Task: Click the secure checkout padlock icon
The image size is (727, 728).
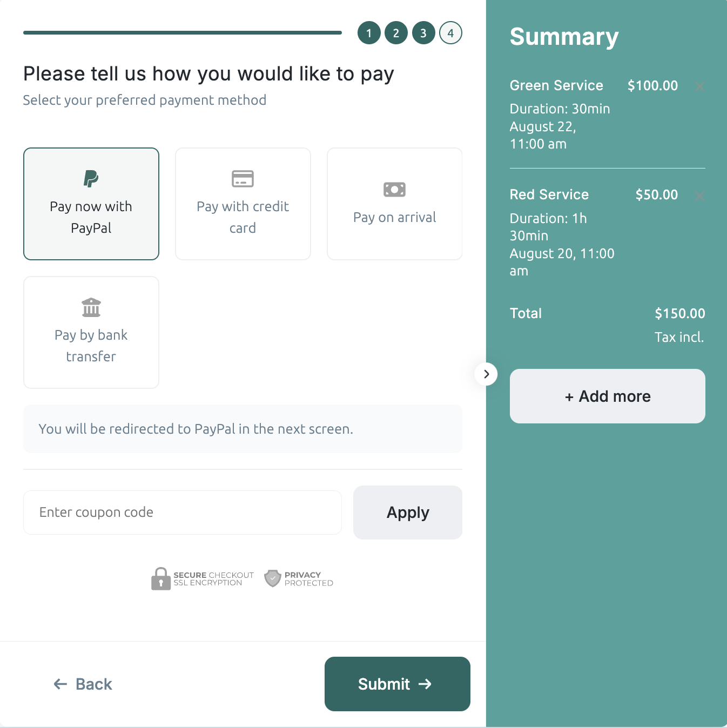Action: [x=161, y=578]
